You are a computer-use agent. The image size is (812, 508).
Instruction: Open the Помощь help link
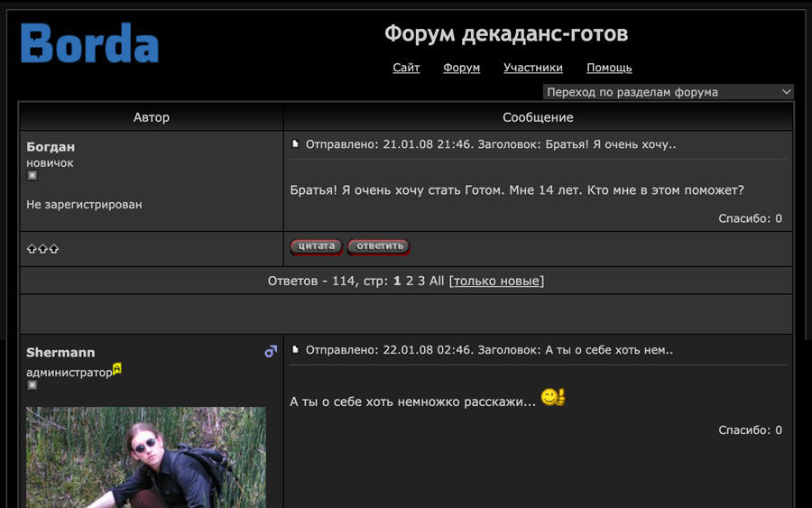[609, 68]
